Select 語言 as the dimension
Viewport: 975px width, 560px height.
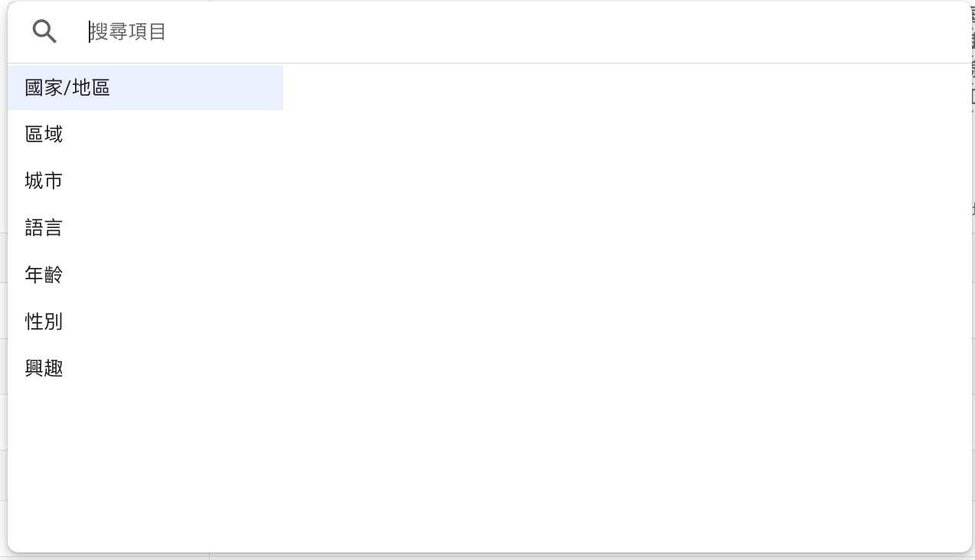[x=44, y=228]
